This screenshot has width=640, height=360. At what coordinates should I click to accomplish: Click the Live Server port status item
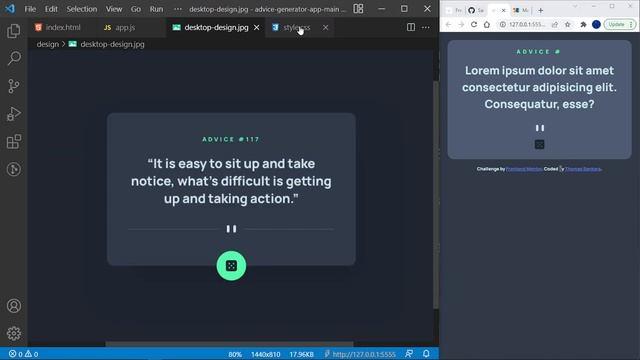360,354
